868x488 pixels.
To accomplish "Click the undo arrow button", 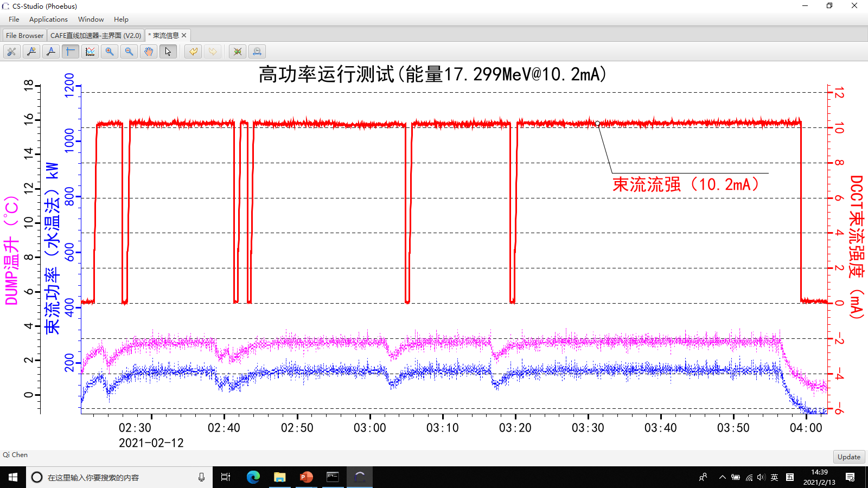I will (x=193, y=52).
